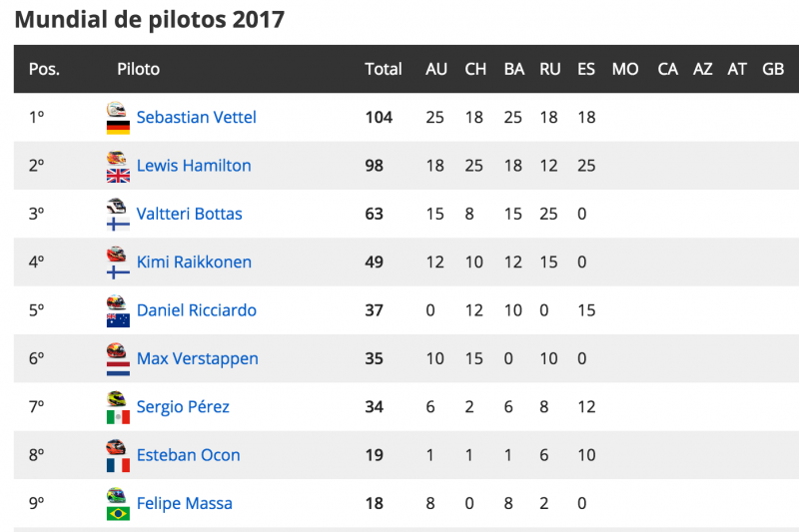
Task: Click the Brazilian flag beside Felipe Massa
Action: [x=118, y=513]
